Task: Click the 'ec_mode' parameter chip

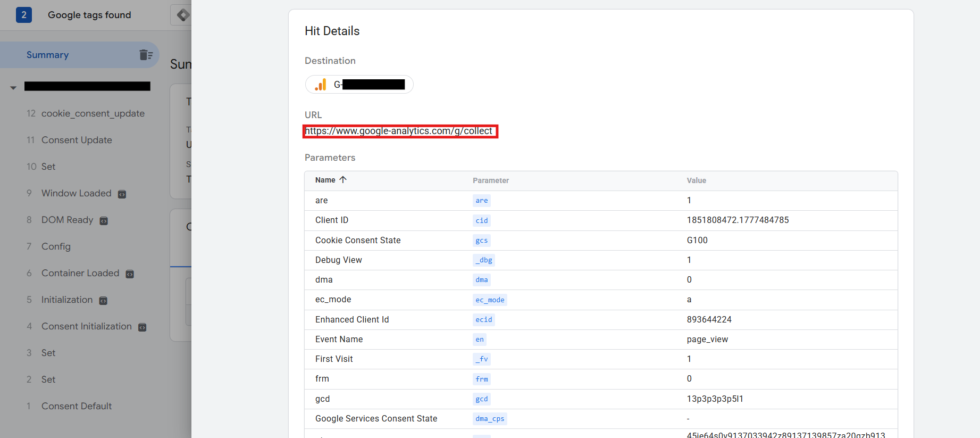Action: point(490,300)
